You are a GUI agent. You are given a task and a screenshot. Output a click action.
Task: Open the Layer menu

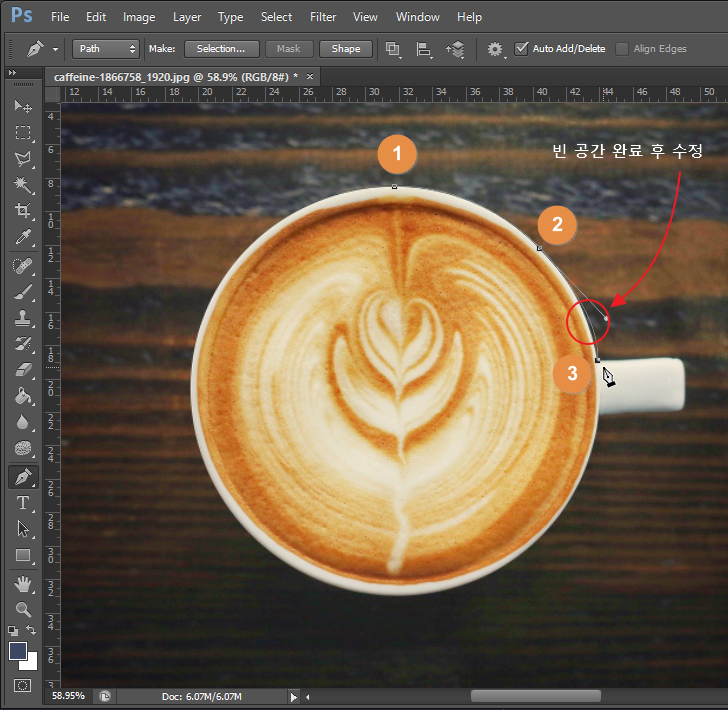[187, 17]
